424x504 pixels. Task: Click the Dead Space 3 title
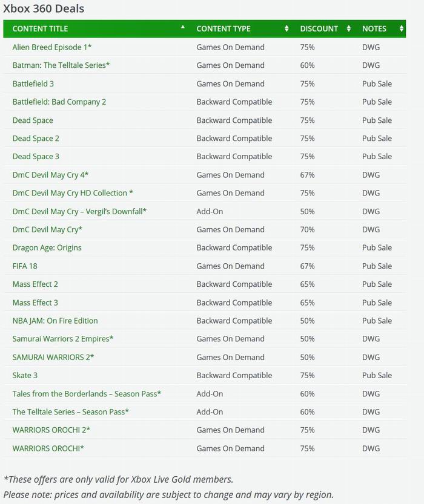[x=36, y=156]
